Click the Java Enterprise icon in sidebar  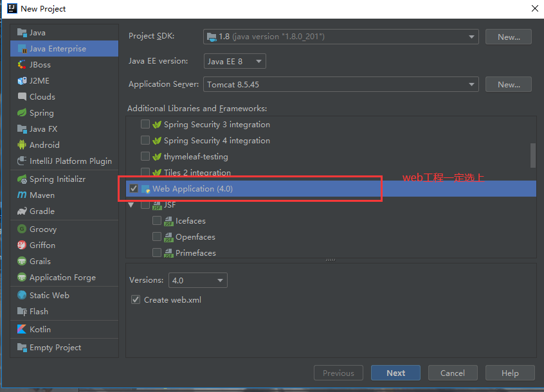click(x=22, y=49)
